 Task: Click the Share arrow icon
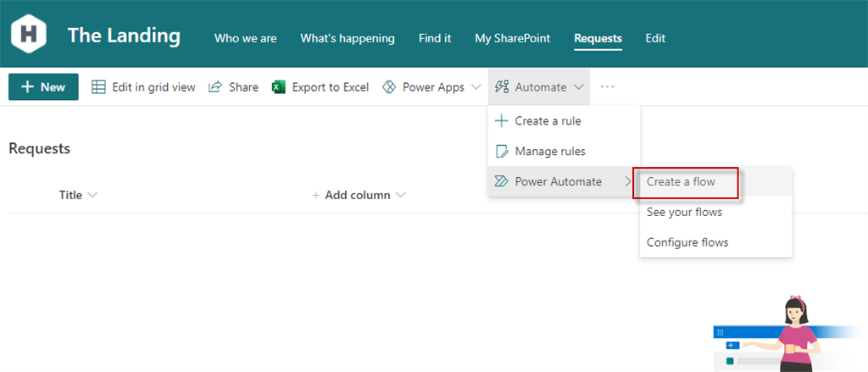[x=215, y=87]
